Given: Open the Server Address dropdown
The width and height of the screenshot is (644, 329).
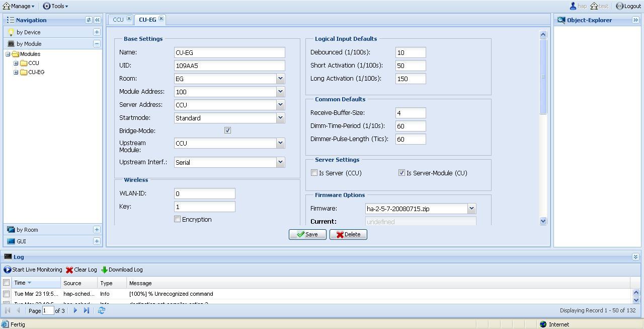Looking at the screenshot, I should pyautogui.click(x=280, y=105).
